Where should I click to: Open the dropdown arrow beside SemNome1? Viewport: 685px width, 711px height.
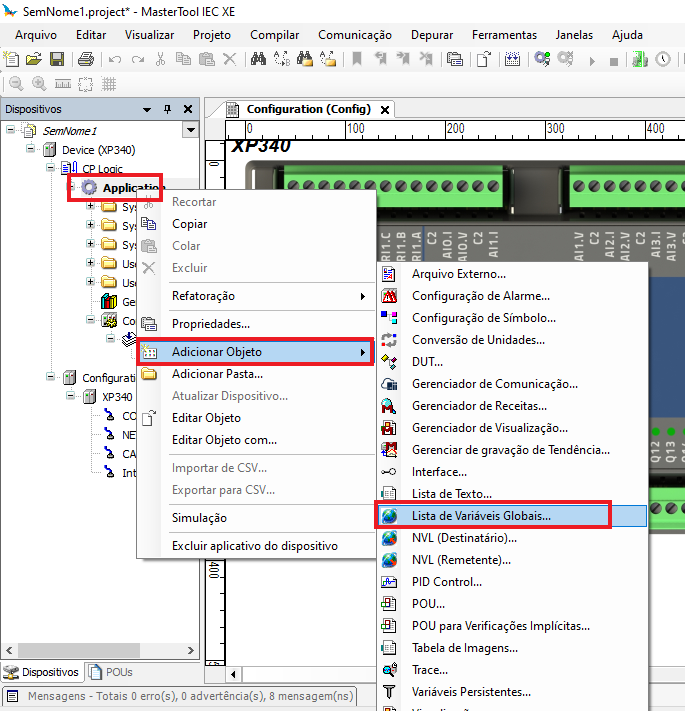point(190,130)
